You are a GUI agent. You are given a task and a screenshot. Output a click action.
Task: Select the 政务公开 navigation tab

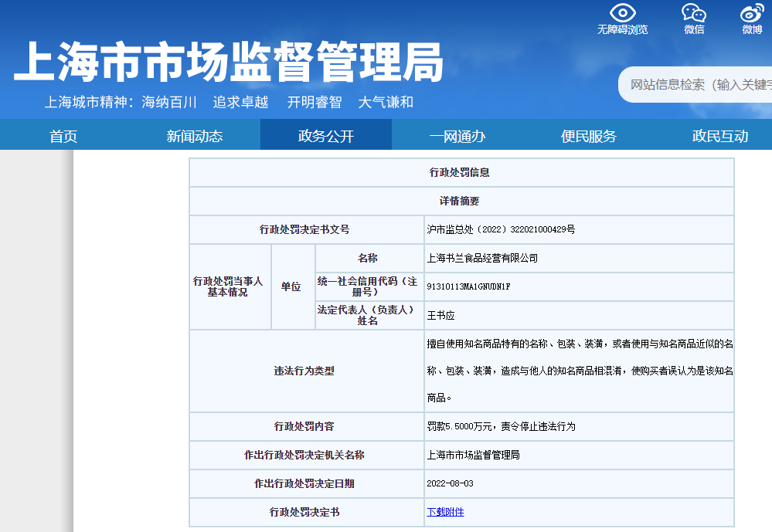(326, 136)
